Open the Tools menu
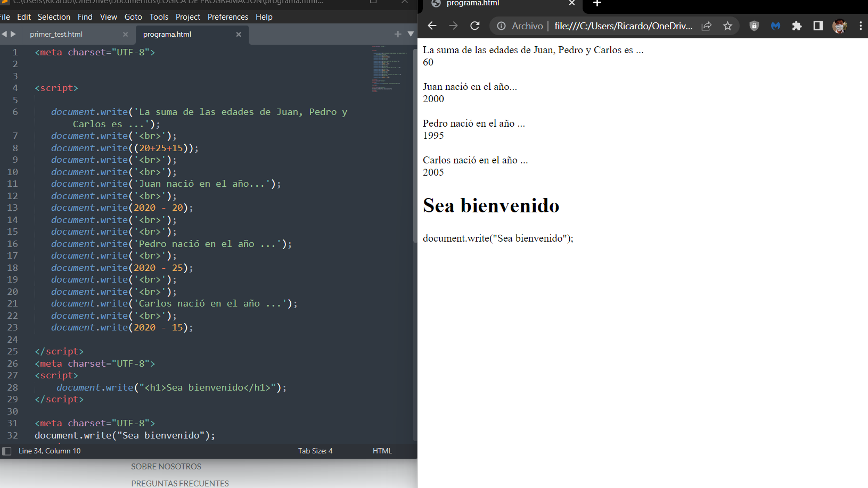Screen dimensions: 868x488 coord(159,17)
